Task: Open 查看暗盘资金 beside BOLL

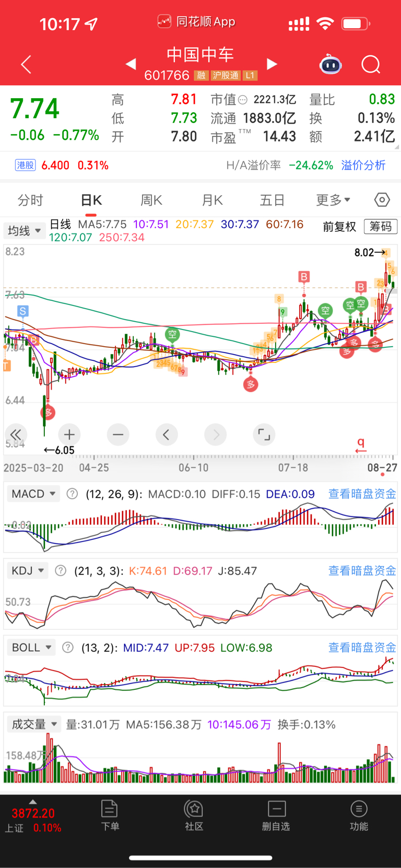Action: tap(362, 648)
